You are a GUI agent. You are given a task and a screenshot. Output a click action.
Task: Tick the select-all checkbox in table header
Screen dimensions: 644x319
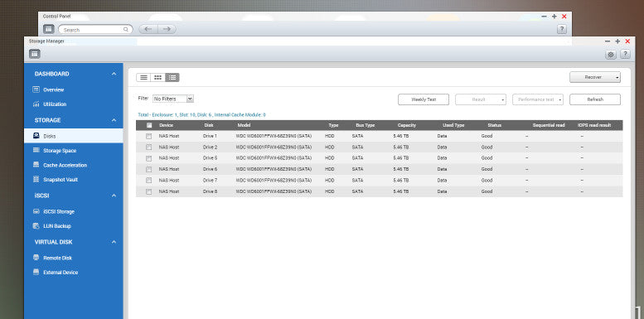pos(149,125)
